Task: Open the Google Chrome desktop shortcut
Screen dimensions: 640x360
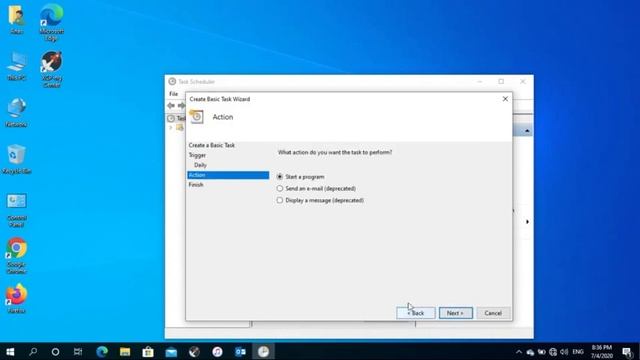Action: [16, 256]
